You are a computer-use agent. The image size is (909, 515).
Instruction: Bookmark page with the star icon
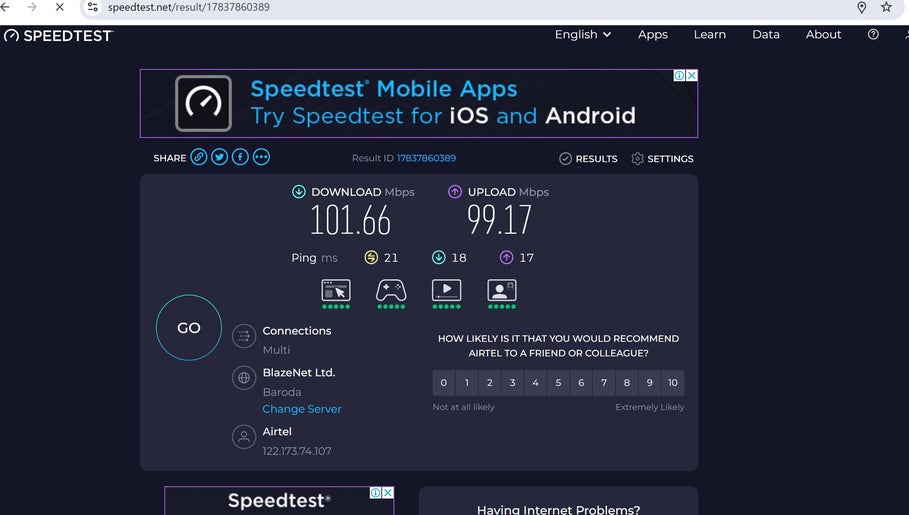pyautogui.click(x=886, y=7)
